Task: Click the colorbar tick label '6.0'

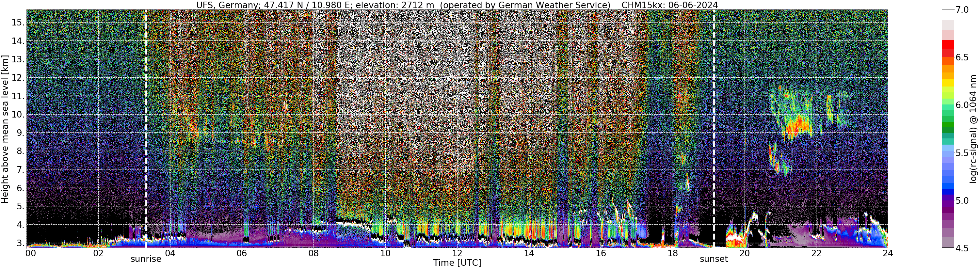Action: click(962, 105)
